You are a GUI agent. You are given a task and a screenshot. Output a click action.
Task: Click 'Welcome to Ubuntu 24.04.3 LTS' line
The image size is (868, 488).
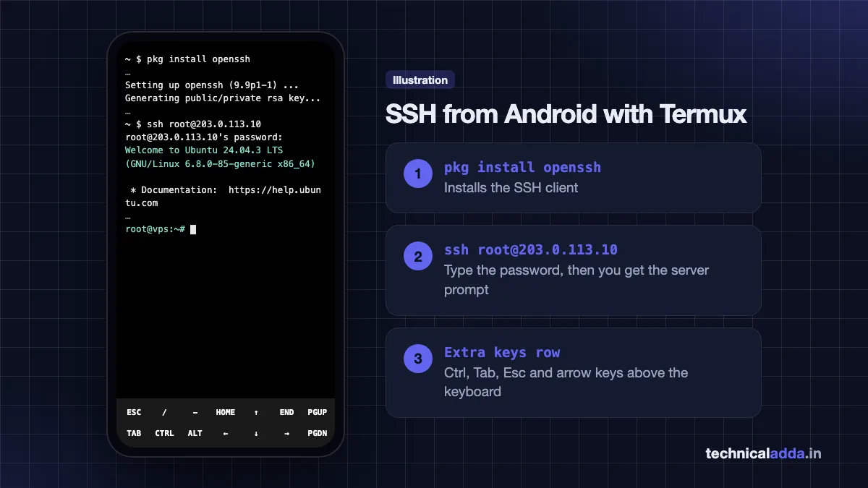[204, 150]
